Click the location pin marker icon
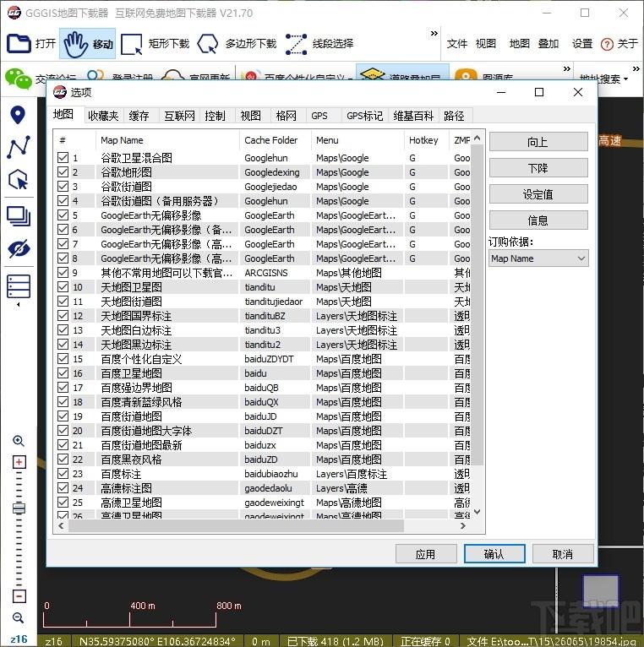This screenshot has width=644, height=647. (18, 116)
